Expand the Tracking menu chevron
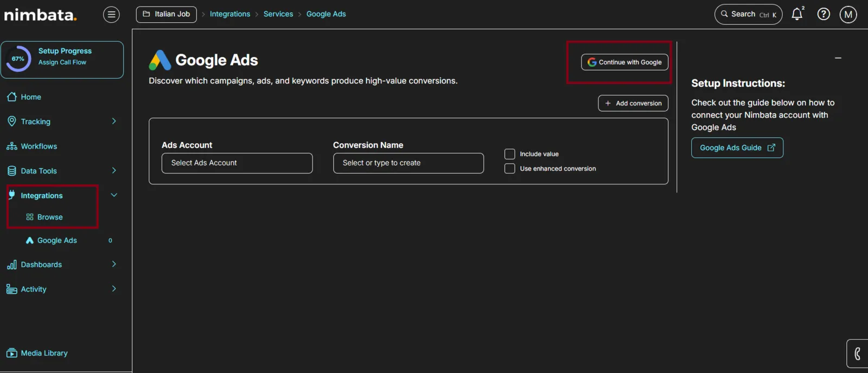Screen dimensions: 868x373 click(x=114, y=121)
